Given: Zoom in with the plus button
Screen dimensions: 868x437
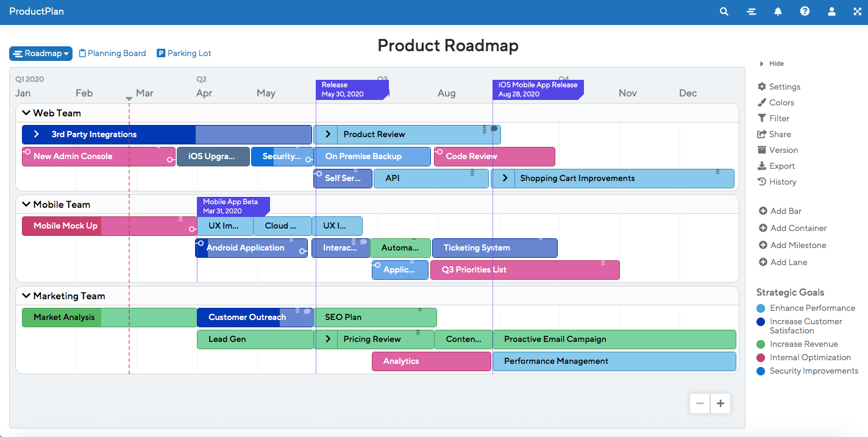Looking at the screenshot, I should pyautogui.click(x=720, y=403).
